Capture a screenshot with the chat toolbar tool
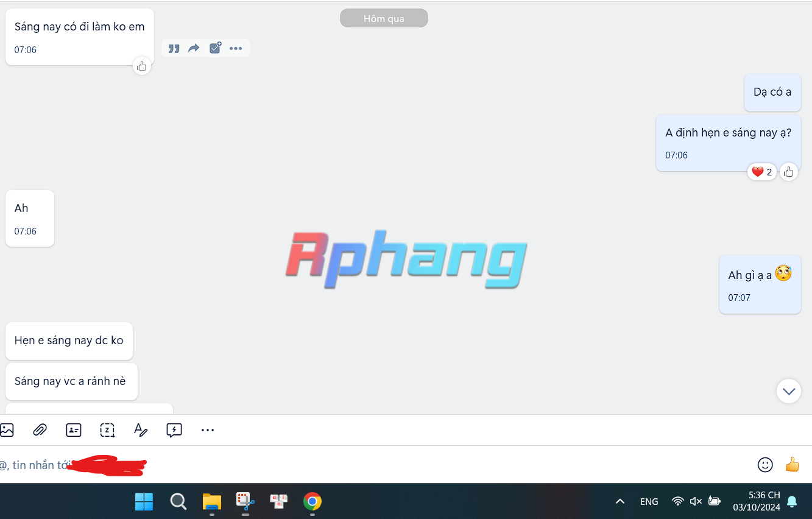This screenshot has width=812, height=519. 107,430
